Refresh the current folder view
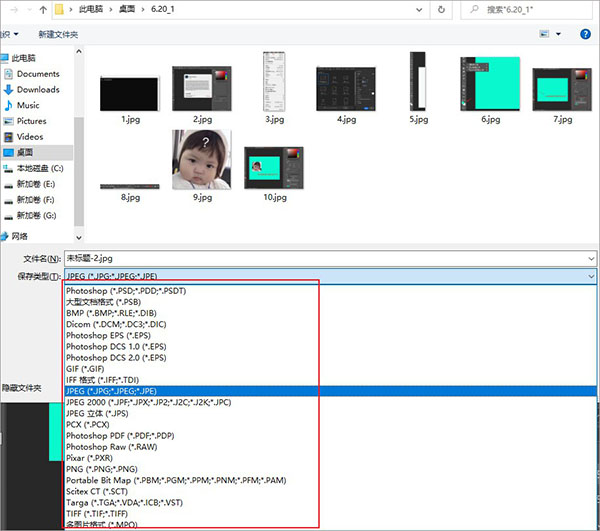Screen dimensions: 600x531 (x=441, y=10)
